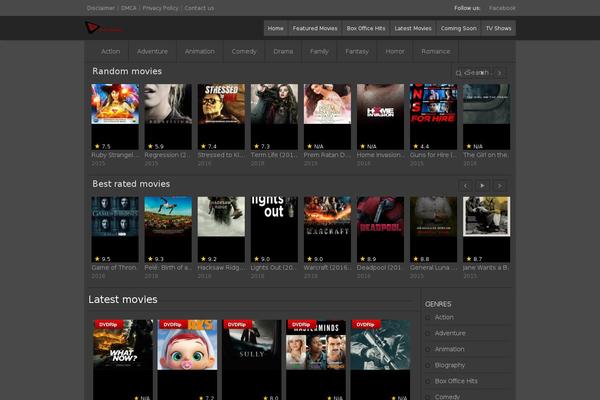
Task: Open Term Life movie poster
Action: pos(274,116)
